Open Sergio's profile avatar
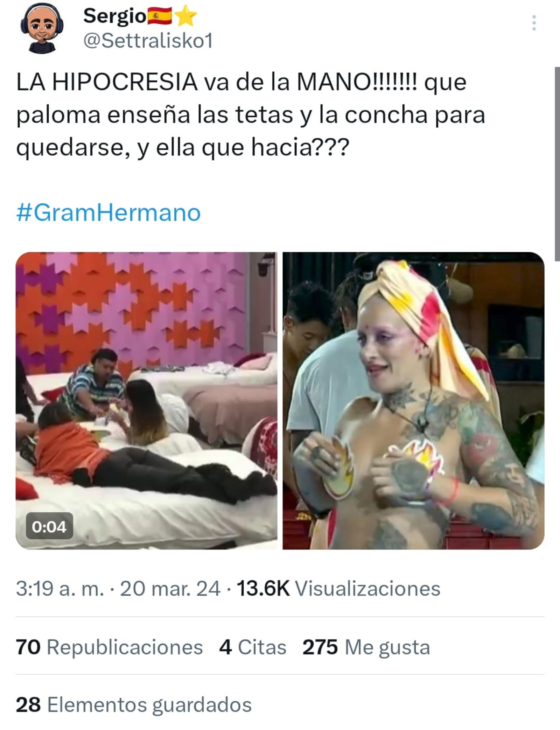The height and width of the screenshot is (730, 560). click(x=40, y=30)
